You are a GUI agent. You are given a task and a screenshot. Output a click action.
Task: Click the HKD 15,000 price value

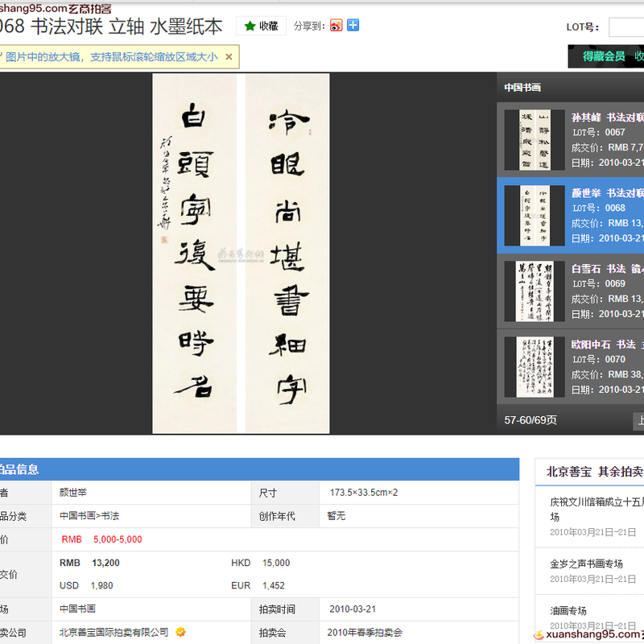(260, 563)
